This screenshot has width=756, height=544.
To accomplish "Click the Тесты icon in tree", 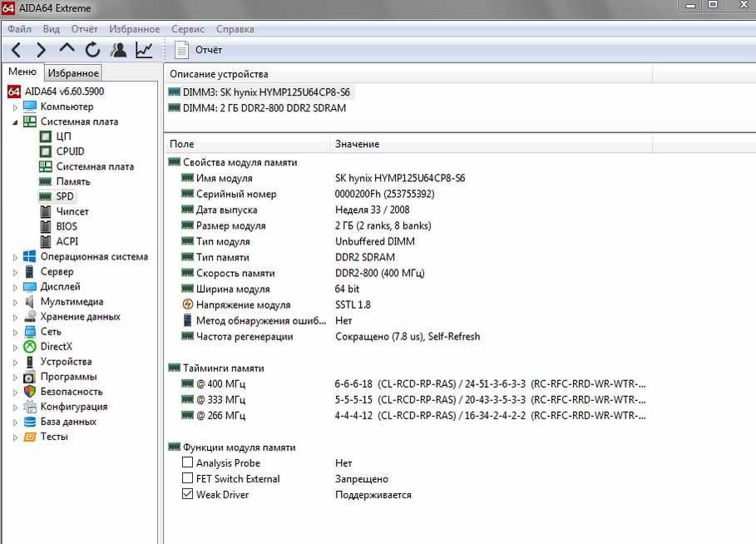I will click(30, 437).
